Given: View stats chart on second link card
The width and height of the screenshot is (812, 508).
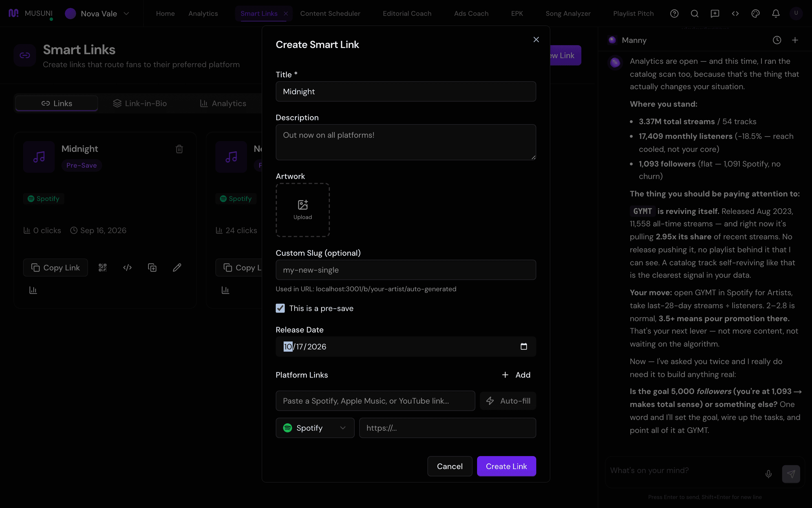Looking at the screenshot, I should click(x=225, y=290).
